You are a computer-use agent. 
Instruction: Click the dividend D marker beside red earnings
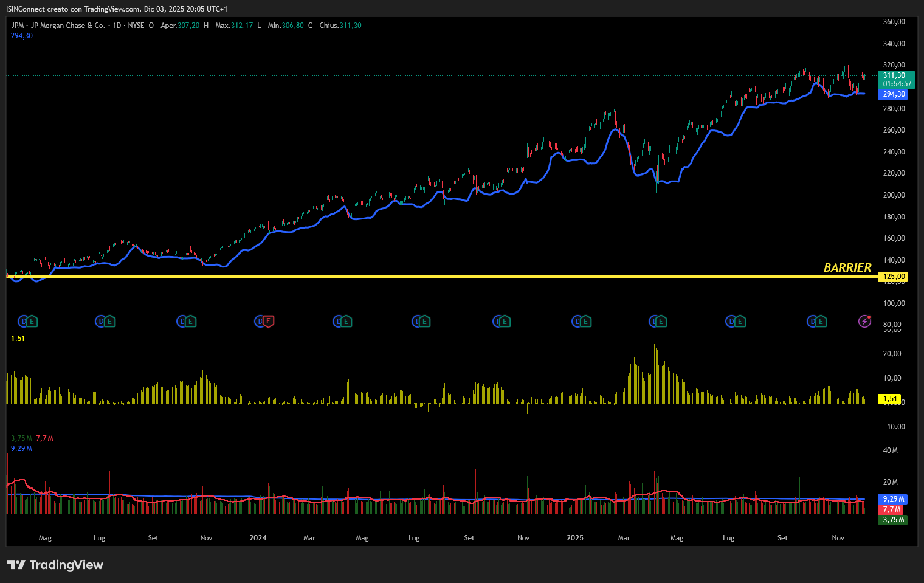(x=260, y=321)
